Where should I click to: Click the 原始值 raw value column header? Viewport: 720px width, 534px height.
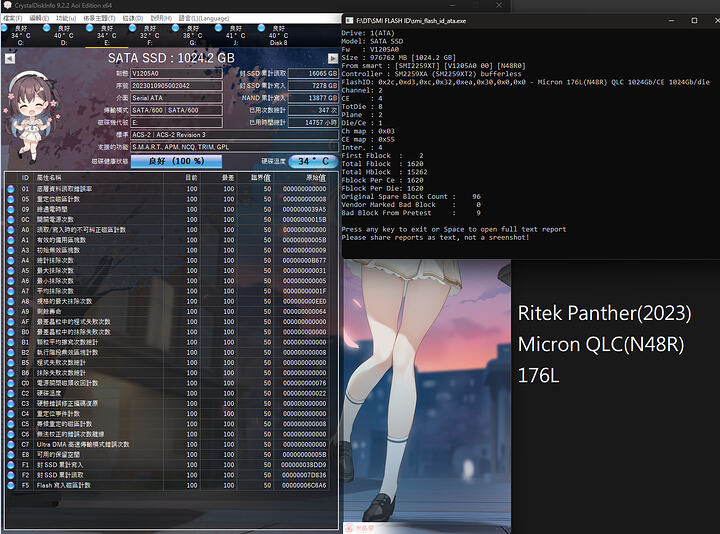tap(316, 178)
